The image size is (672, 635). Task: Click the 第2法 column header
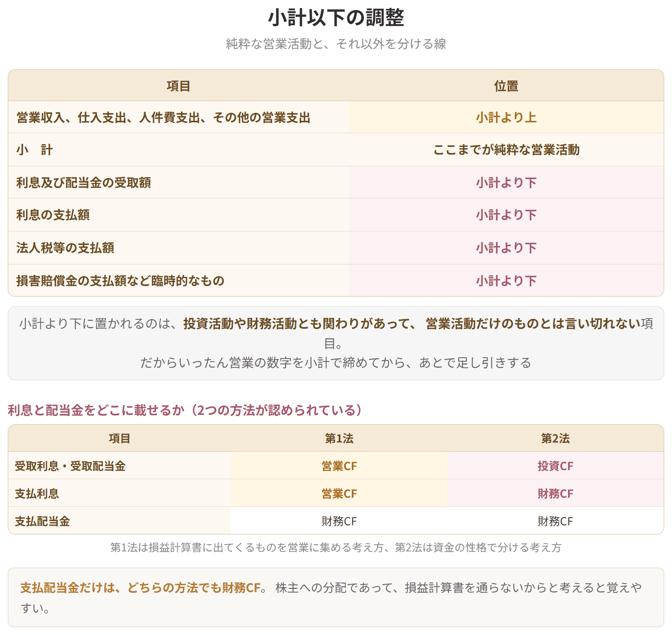555,438
